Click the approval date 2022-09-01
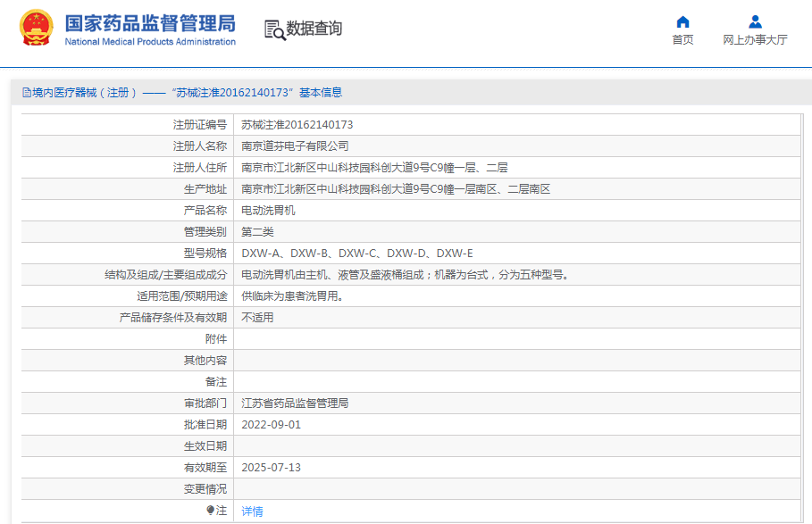The width and height of the screenshot is (812, 524). pos(272,425)
